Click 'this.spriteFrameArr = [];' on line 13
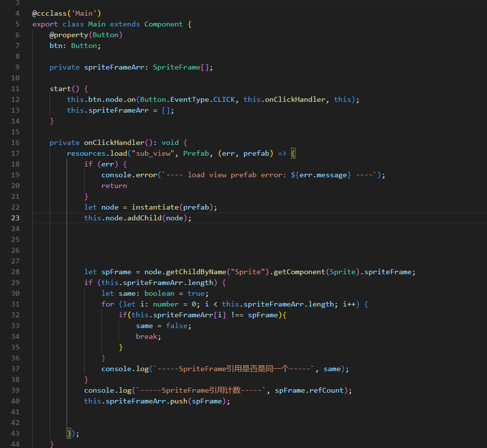487x448 pixels. (121, 110)
